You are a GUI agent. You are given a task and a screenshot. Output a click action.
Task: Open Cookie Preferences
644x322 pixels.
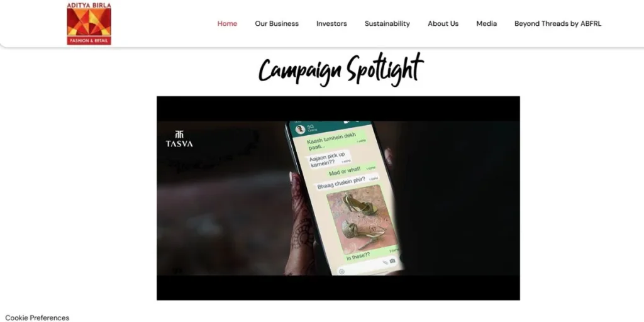coord(37,318)
